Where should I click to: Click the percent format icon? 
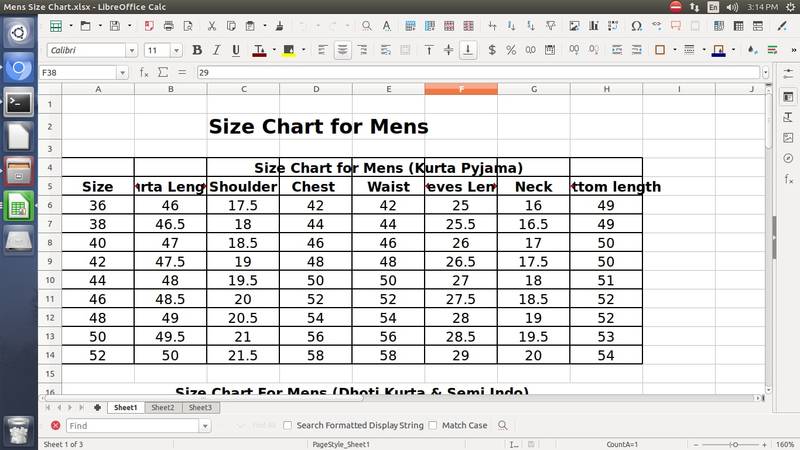(511, 50)
